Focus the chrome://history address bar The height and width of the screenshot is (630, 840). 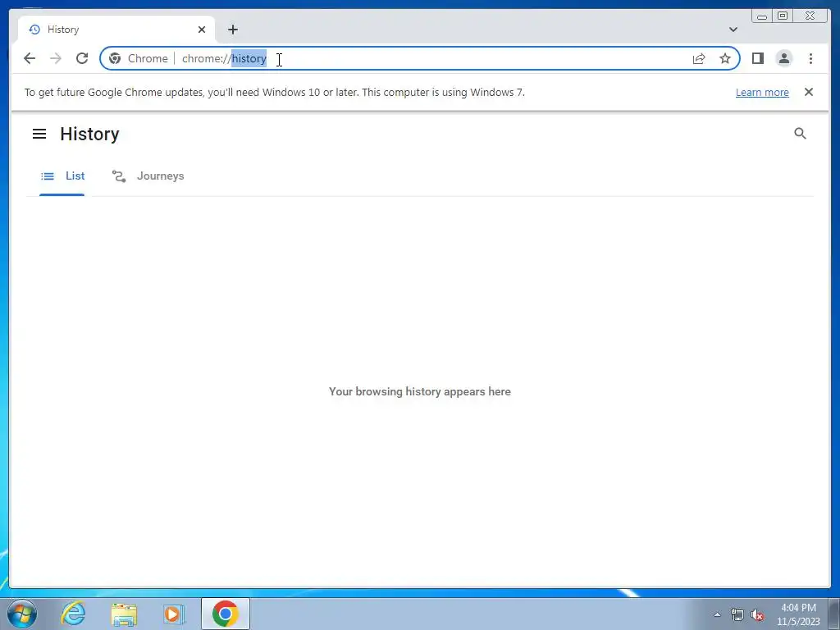[x=420, y=58]
